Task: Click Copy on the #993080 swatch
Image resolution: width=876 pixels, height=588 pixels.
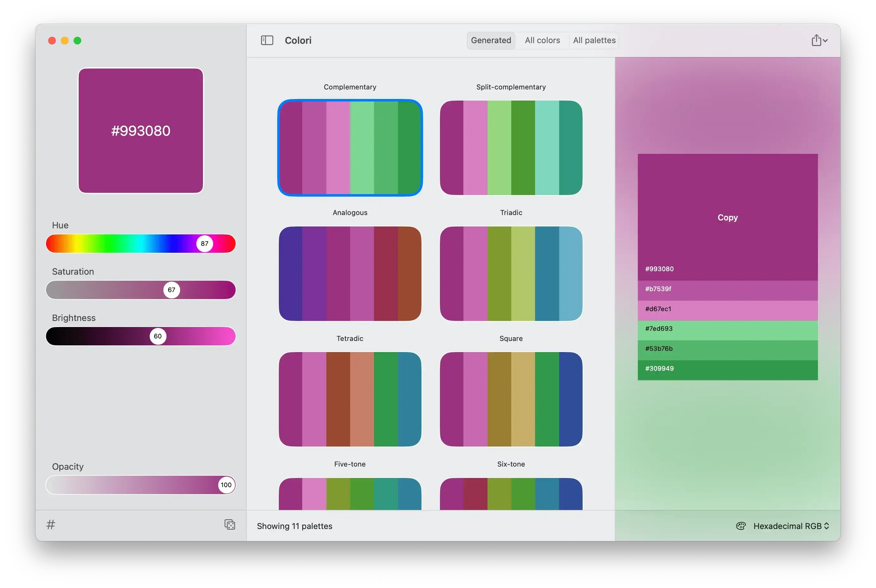Action: 727,218
